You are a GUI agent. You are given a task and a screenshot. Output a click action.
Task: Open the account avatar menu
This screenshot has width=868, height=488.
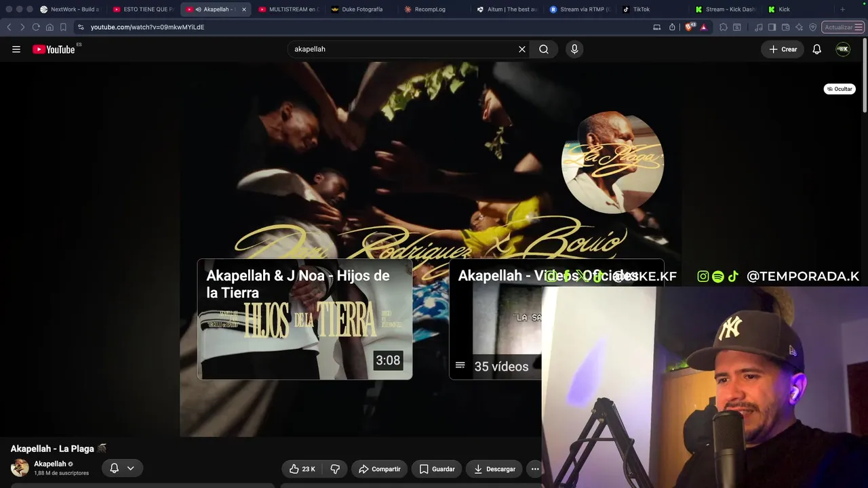coord(843,49)
